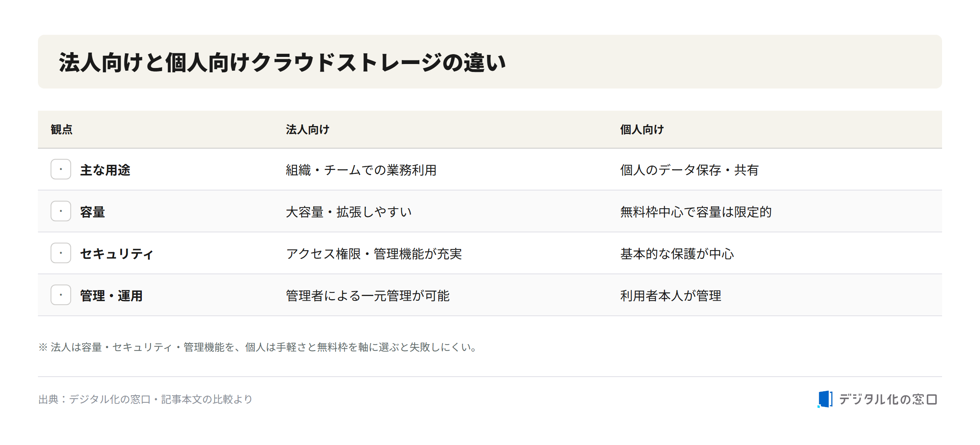Select the 法人向け column header
Image resolution: width=980 pixels, height=445 pixels.
pyautogui.click(x=308, y=130)
